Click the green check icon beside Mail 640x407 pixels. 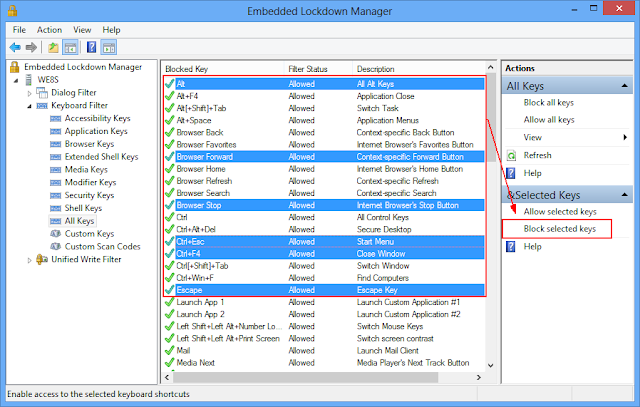click(169, 351)
